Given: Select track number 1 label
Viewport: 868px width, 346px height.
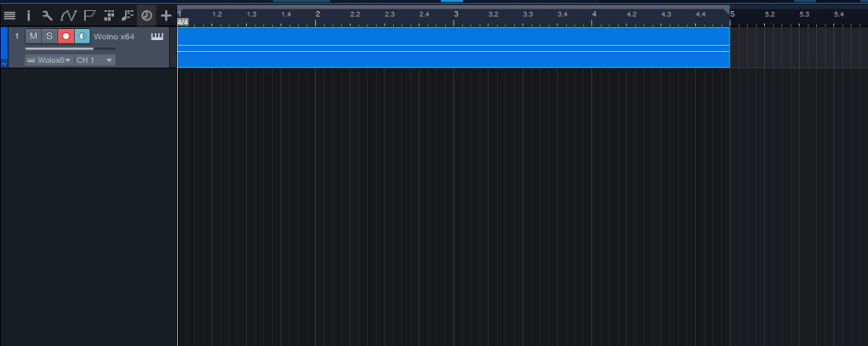Looking at the screenshot, I should (x=17, y=37).
